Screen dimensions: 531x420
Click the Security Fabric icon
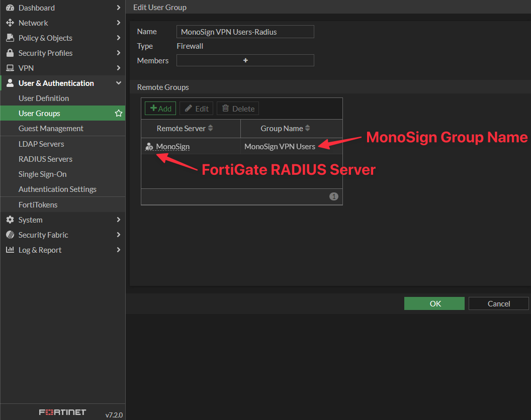tap(10, 235)
